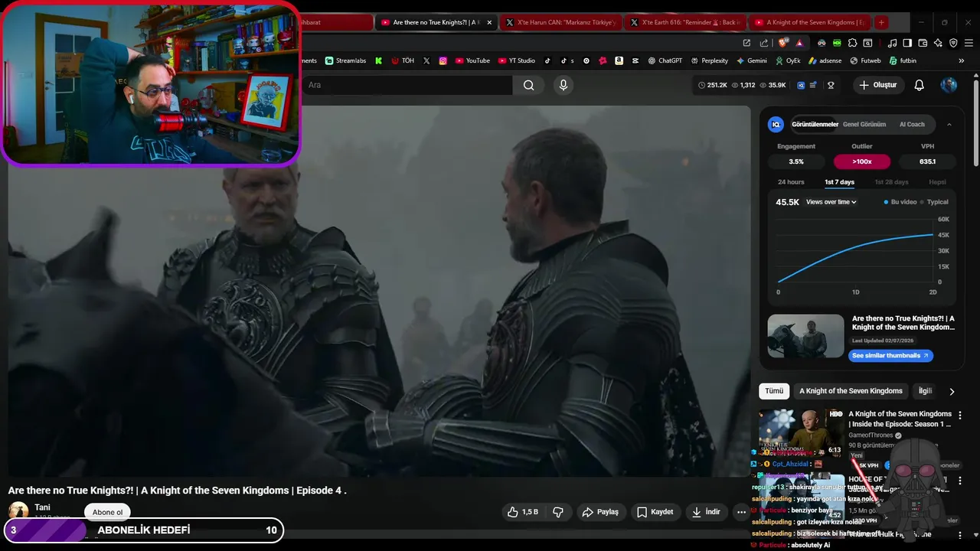
Task: Switch to the Görüntülenmeler tab
Action: (x=815, y=124)
